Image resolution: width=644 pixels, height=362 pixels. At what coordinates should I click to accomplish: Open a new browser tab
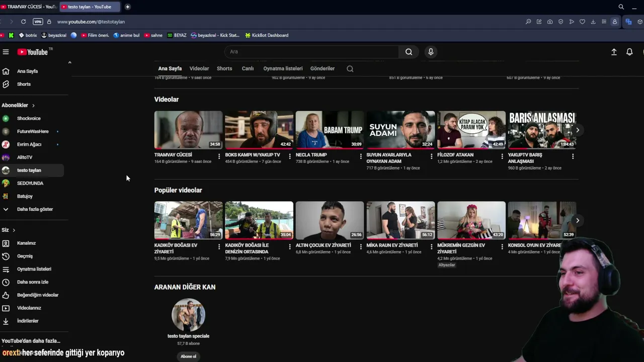point(127,7)
